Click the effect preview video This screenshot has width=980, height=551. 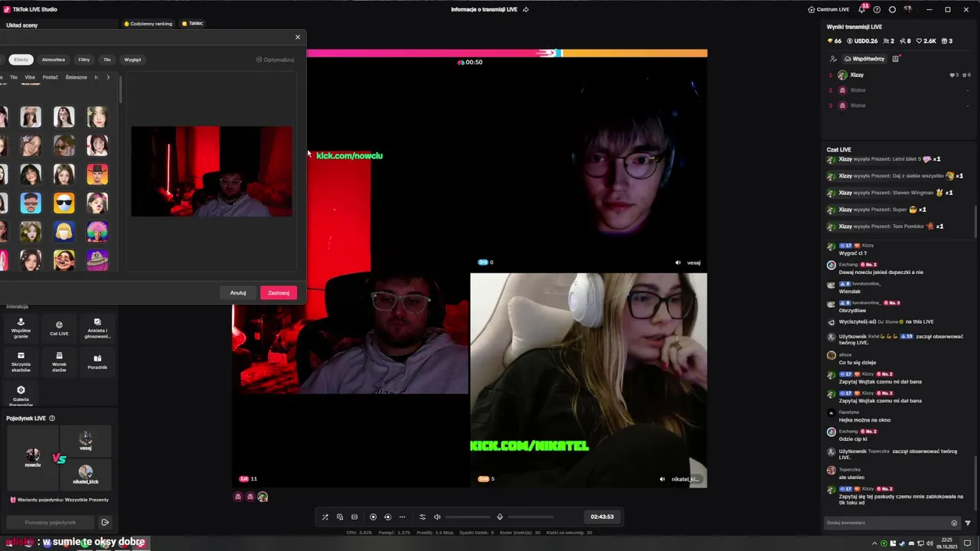click(x=211, y=171)
